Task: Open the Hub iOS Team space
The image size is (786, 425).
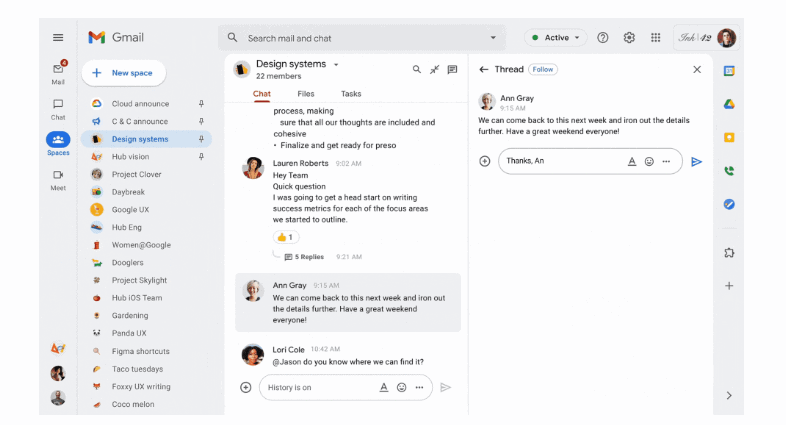Action: click(146, 298)
